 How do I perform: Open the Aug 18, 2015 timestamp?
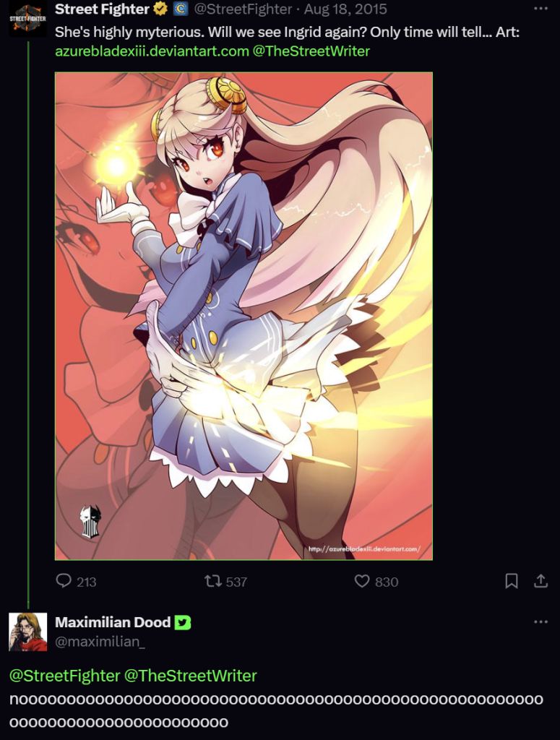(x=345, y=9)
